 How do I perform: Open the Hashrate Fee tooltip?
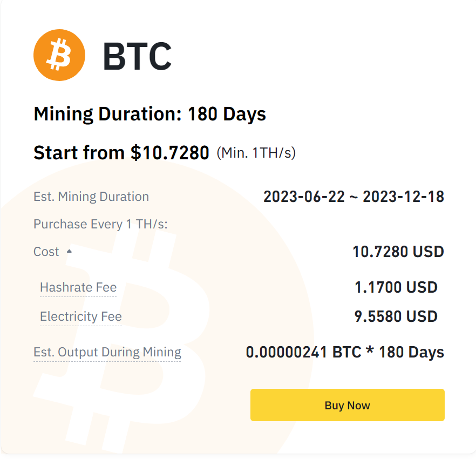[x=78, y=287]
